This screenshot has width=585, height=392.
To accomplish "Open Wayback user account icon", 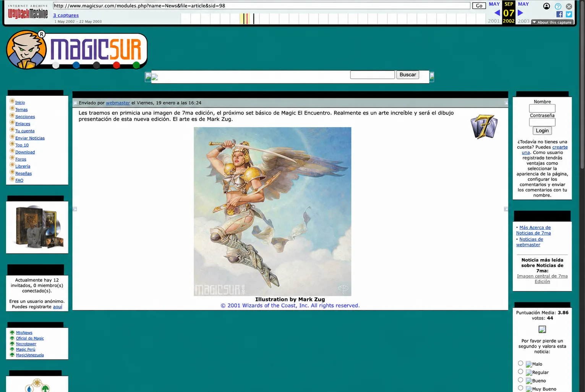I will (546, 6).
